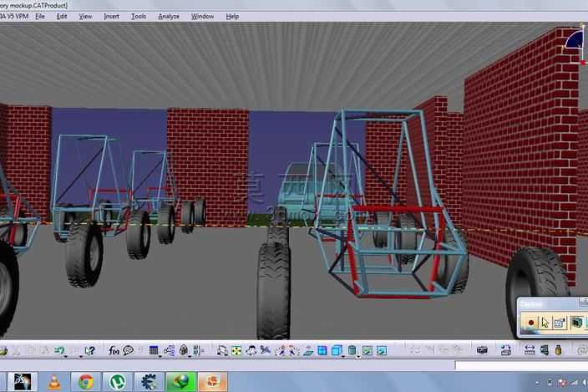588x392 pixels.
Task: Click the Undo arrow icon
Action: pyautogui.click(x=59, y=350)
